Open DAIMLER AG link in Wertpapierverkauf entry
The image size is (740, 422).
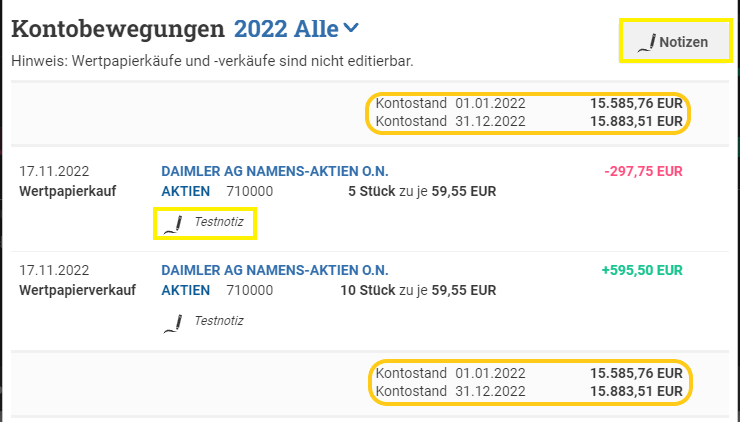[275, 270]
